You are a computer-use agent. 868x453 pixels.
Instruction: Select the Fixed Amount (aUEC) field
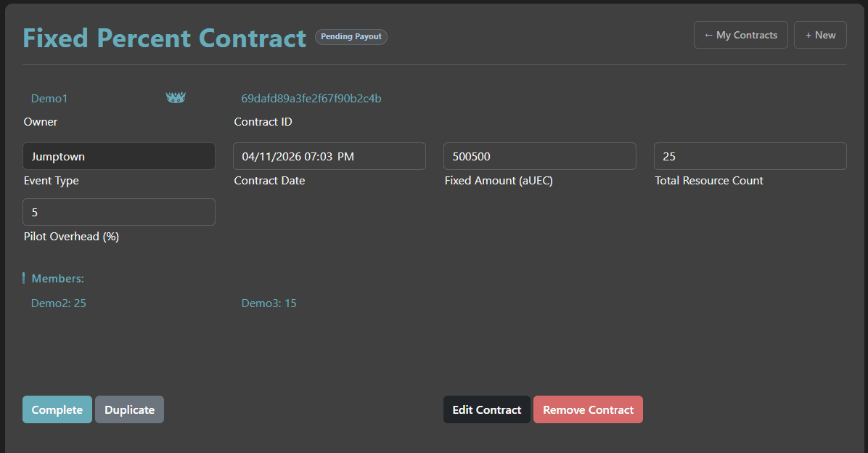[539, 156]
